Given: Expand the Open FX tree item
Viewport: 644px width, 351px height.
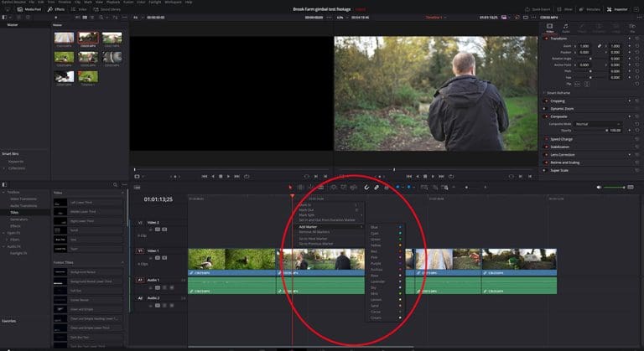Looking at the screenshot, I should [3, 233].
